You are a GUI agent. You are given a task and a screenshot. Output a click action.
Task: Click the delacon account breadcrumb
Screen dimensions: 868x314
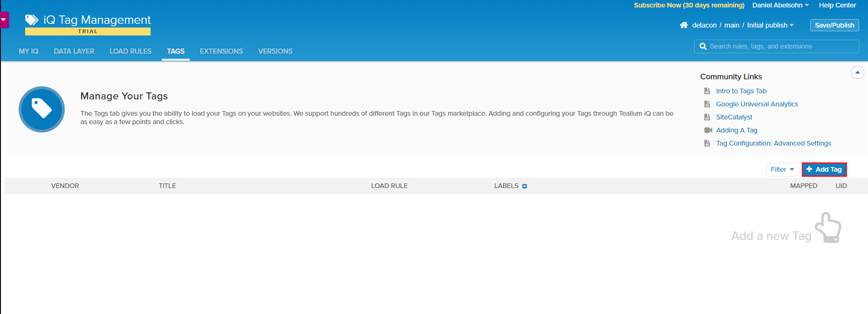coord(704,25)
